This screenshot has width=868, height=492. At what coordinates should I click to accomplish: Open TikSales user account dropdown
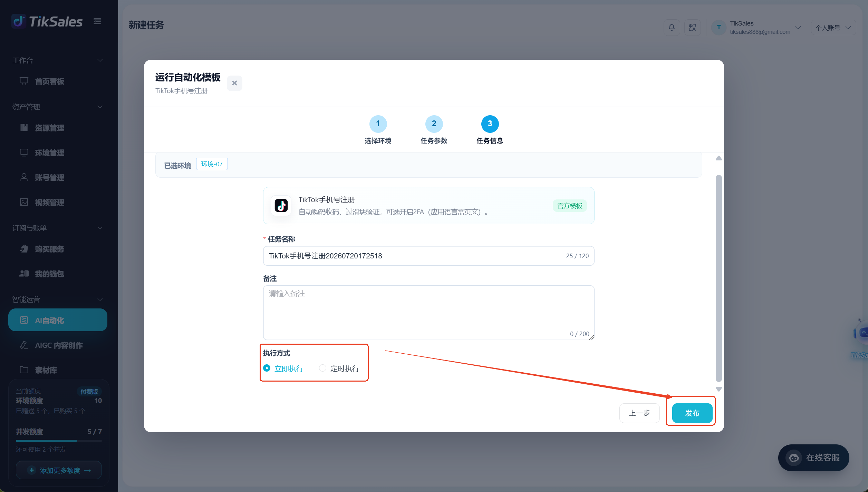click(756, 28)
